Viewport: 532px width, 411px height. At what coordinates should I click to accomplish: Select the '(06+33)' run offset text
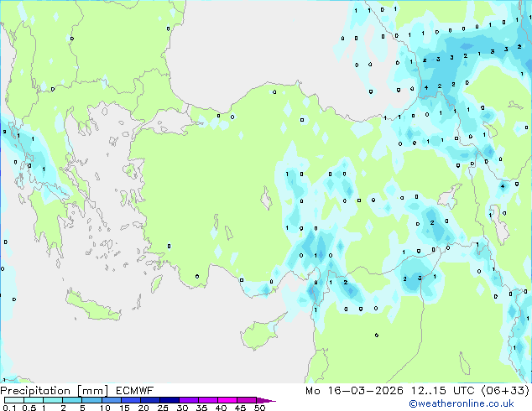tap(505, 391)
